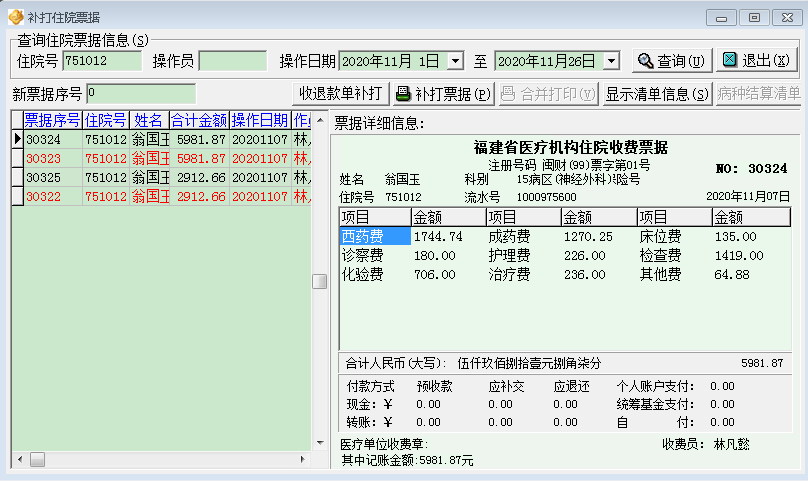The height and width of the screenshot is (481, 808).
Task: Click the 收退款单补打 button
Action: 341,94
